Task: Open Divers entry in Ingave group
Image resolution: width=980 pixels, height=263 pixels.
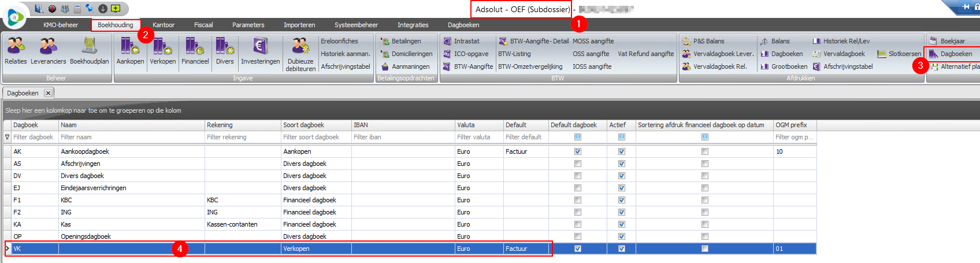Action: pyautogui.click(x=225, y=50)
